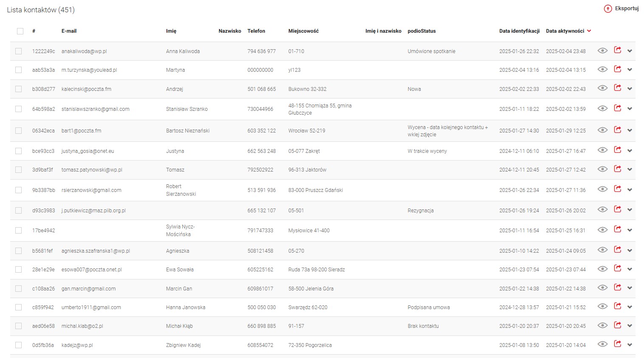Tick the select-all checkbox in header

tap(20, 31)
